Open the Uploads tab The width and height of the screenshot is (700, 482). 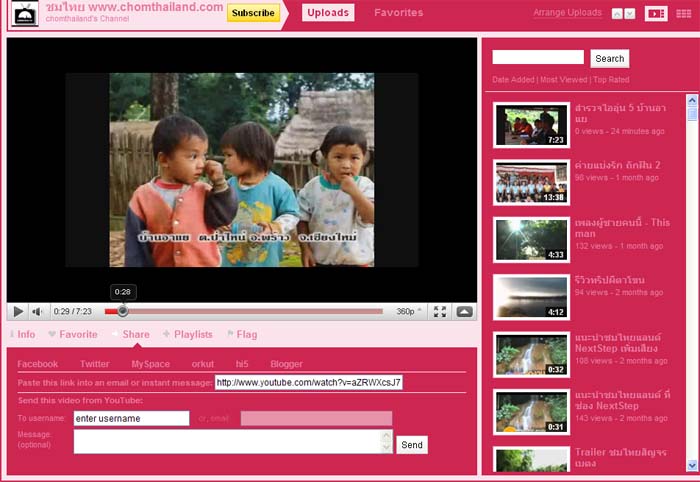click(x=328, y=12)
